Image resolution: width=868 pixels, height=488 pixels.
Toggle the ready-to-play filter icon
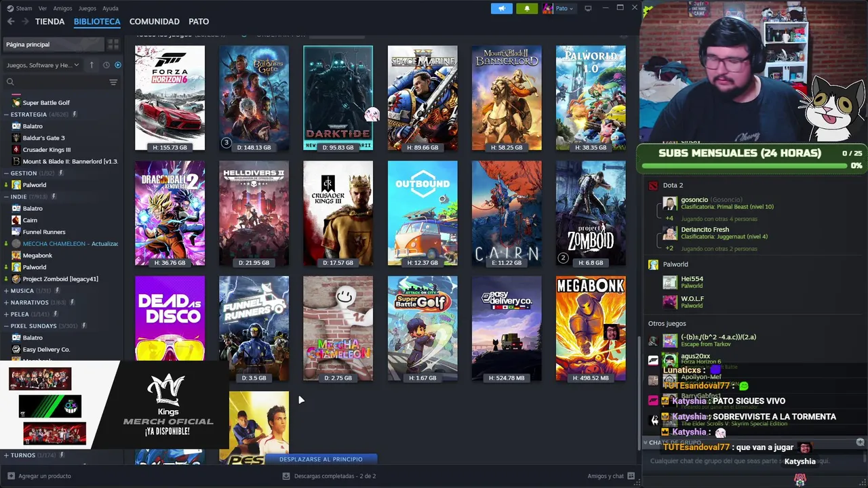(x=118, y=65)
